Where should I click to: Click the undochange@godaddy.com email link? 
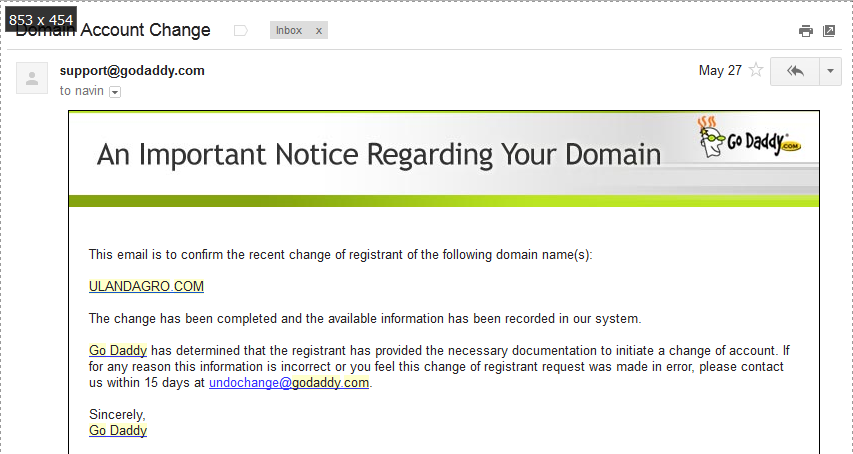click(x=289, y=383)
